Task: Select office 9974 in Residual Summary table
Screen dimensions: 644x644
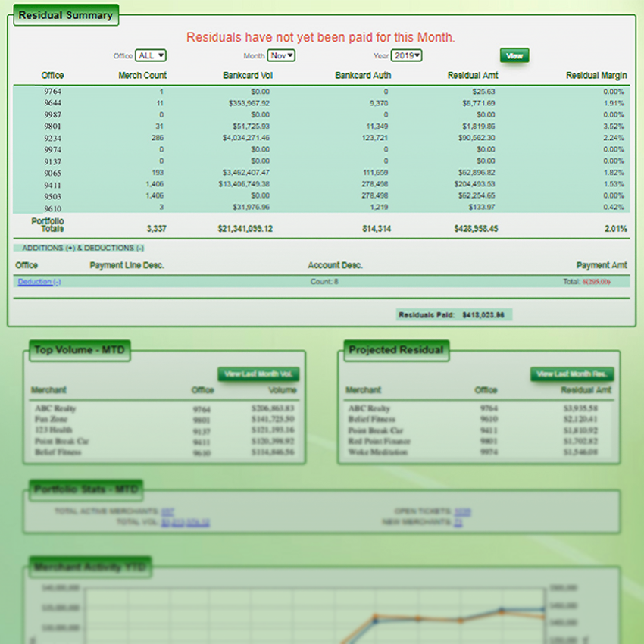Action: coord(52,149)
